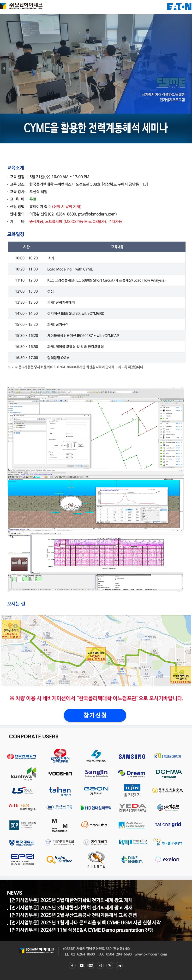Click the Dream logo under Corporate Users
The width and height of the screenshot is (192, 980).
click(x=132, y=773)
